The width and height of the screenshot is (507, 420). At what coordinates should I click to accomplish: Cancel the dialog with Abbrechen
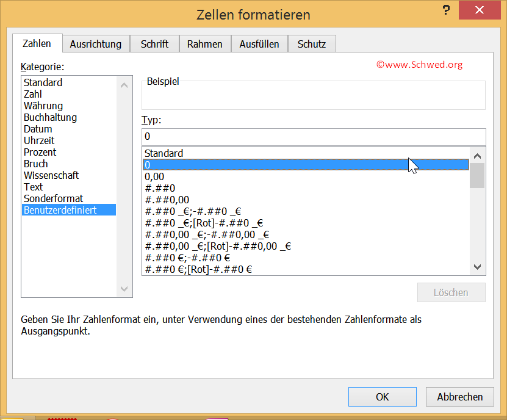pyautogui.click(x=459, y=396)
